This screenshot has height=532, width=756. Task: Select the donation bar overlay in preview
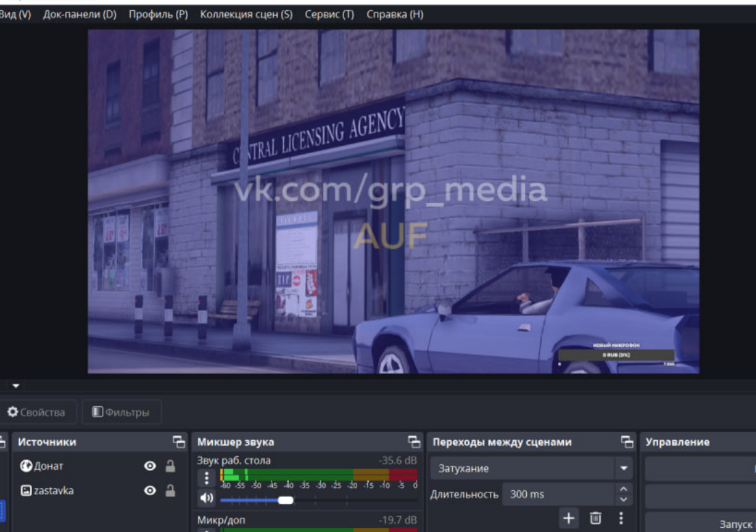[x=616, y=355]
